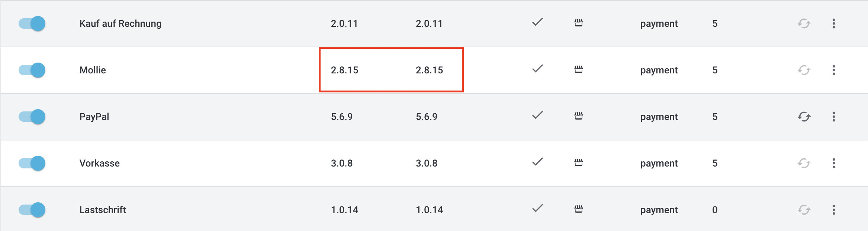Click the store icon in PayPal row

[578, 116]
